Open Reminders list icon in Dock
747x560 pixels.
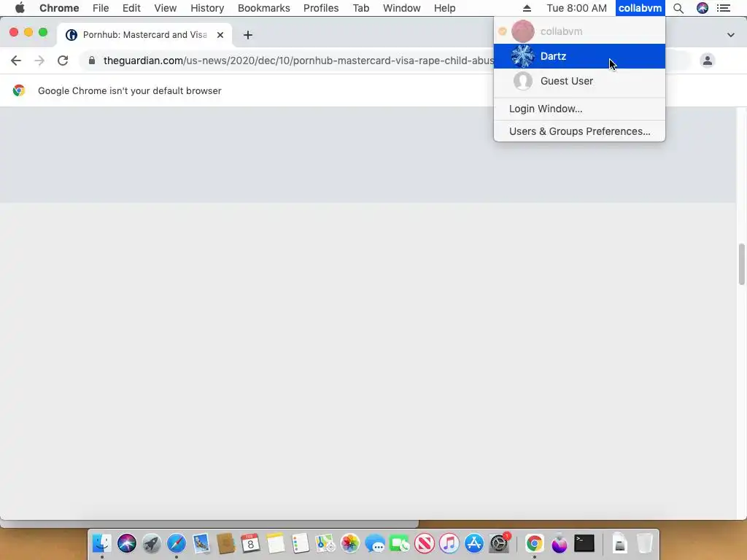(x=300, y=543)
